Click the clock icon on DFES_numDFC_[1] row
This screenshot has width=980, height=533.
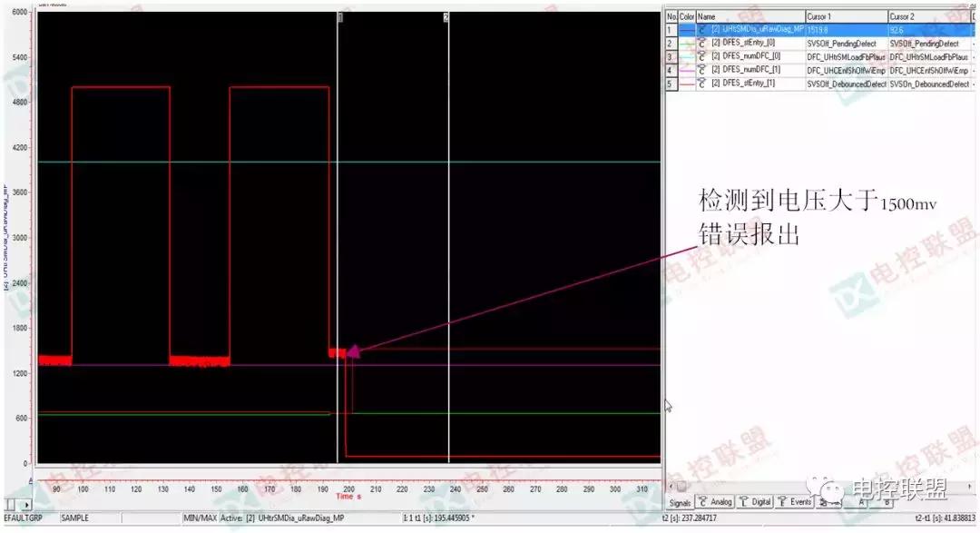(x=702, y=69)
